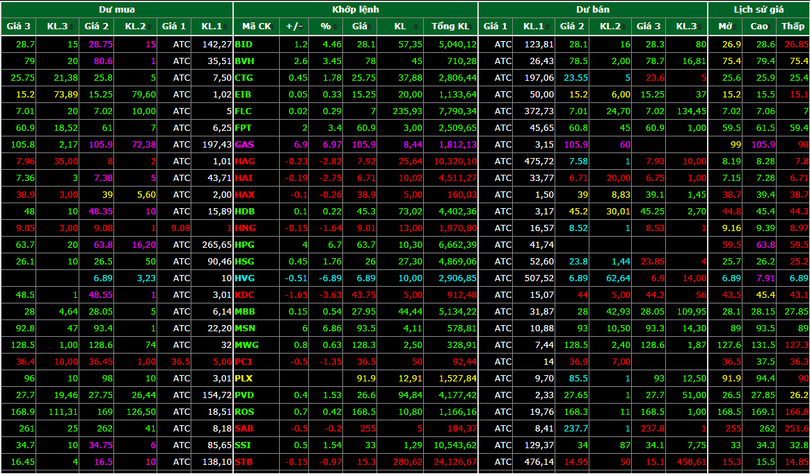The height and width of the screenshot is (474, 810).
Task: Open the SAB stock symbol
Action: pos(244,427)
